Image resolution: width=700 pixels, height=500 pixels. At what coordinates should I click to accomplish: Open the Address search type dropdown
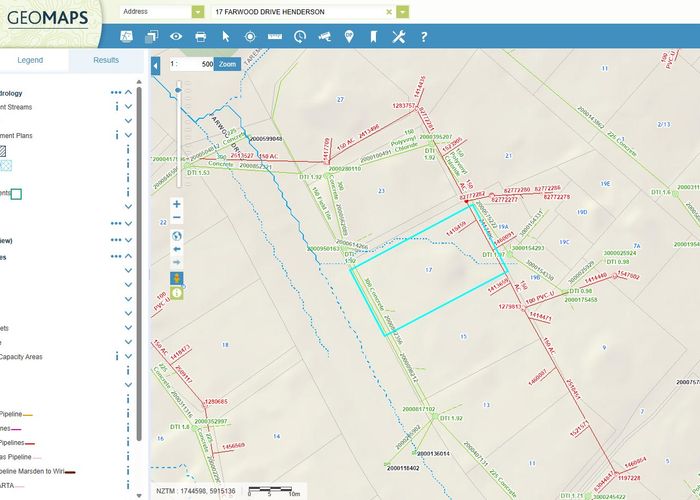point(197,11)
